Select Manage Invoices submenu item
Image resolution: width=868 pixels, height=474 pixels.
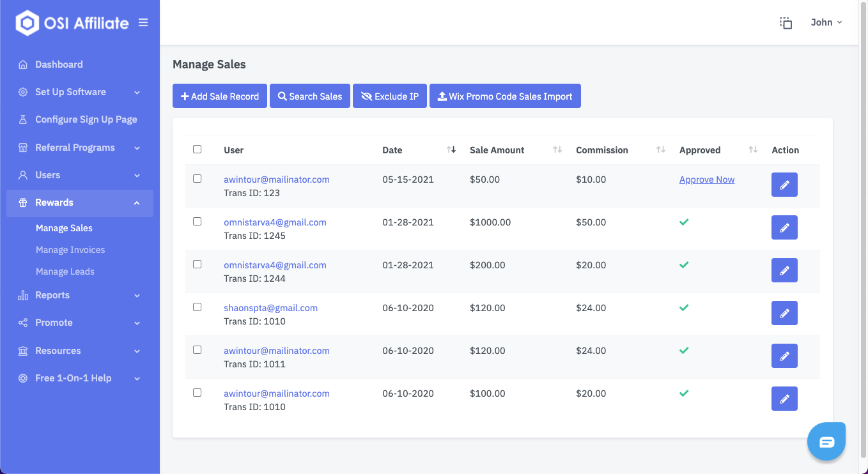[x=70, y=250]
